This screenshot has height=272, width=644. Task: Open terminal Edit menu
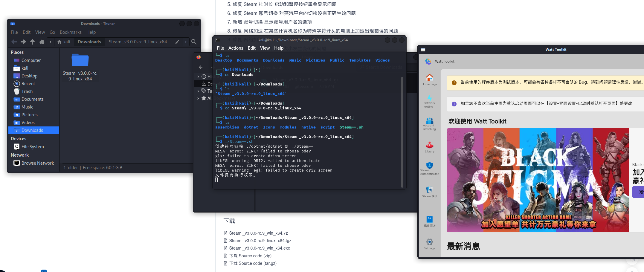coord(251,48)
